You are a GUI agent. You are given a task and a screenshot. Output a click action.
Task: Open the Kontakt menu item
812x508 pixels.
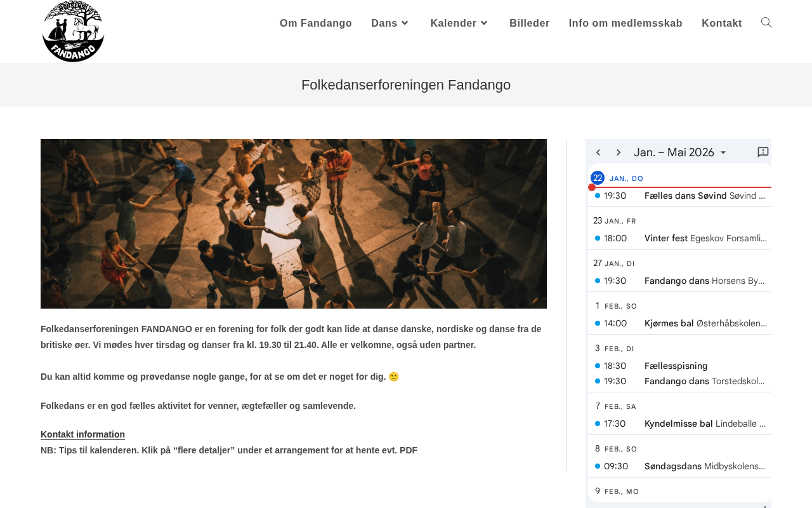(x=721, y=23)
